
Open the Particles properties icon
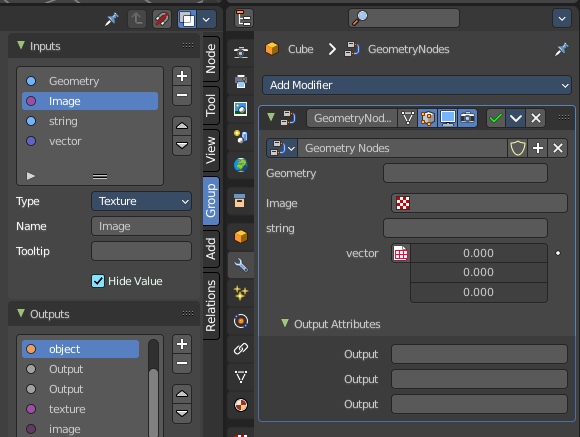[x=241, y=293]
